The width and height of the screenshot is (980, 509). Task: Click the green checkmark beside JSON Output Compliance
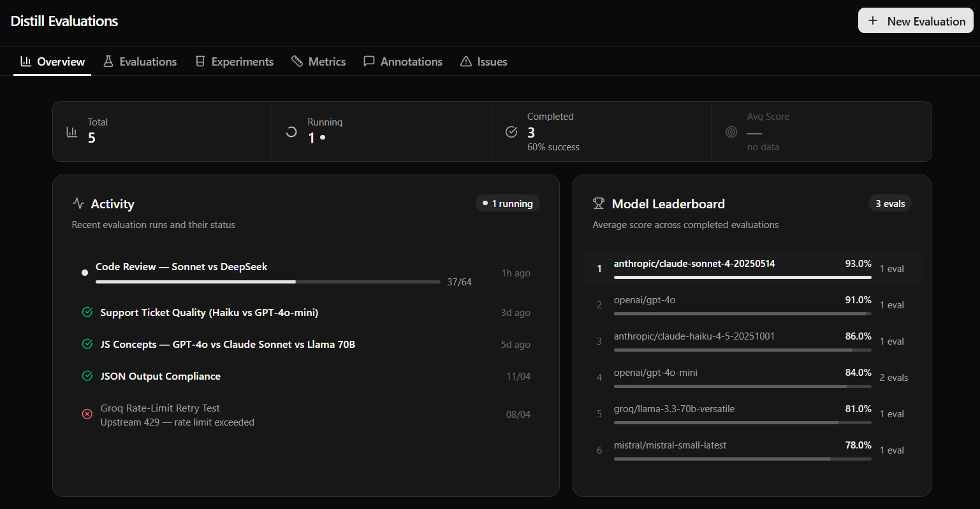[x=87, y=376]
